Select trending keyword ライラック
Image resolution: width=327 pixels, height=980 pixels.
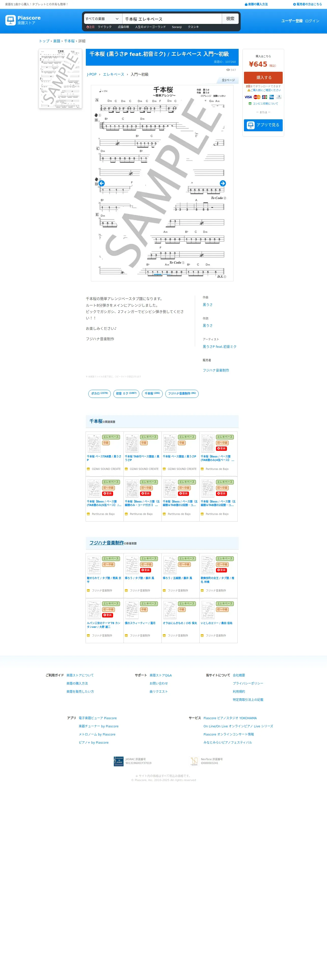point(105,27)
